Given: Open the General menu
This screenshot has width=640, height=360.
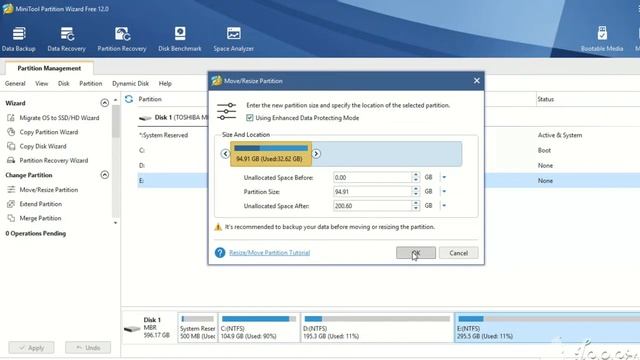Looking at the screenshot, I should click(15, 83).
